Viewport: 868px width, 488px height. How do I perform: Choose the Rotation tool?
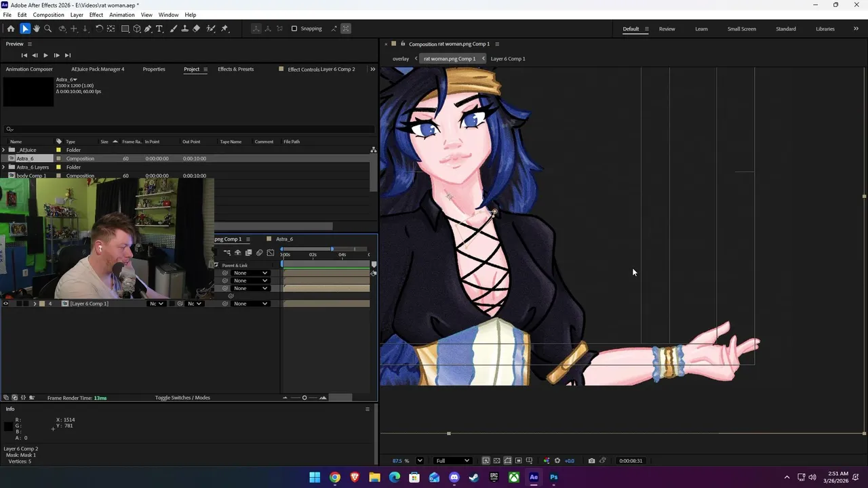click(99, 28)
